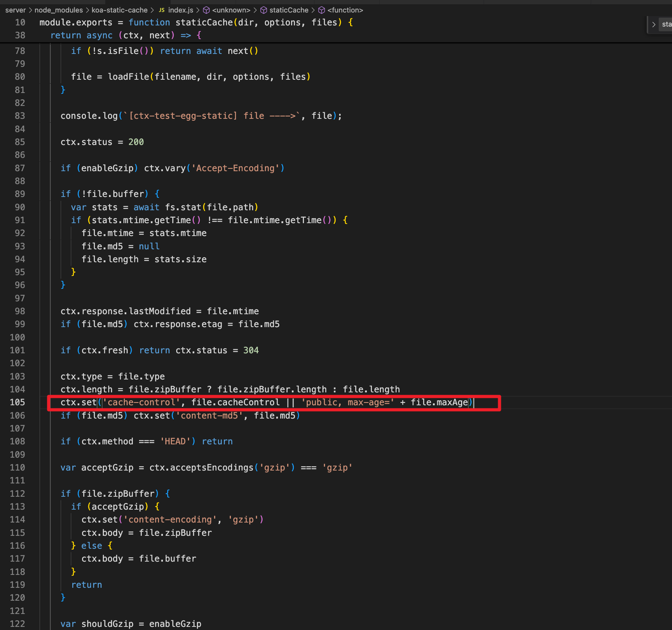Click the console.log statement on line 83
This screenshot has width=672, height=630.
coord(201,116)
